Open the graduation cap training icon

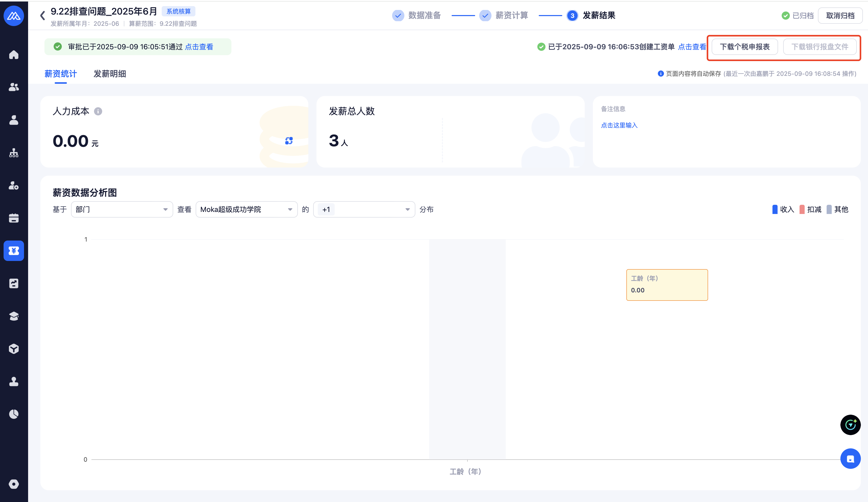[14, 316]
